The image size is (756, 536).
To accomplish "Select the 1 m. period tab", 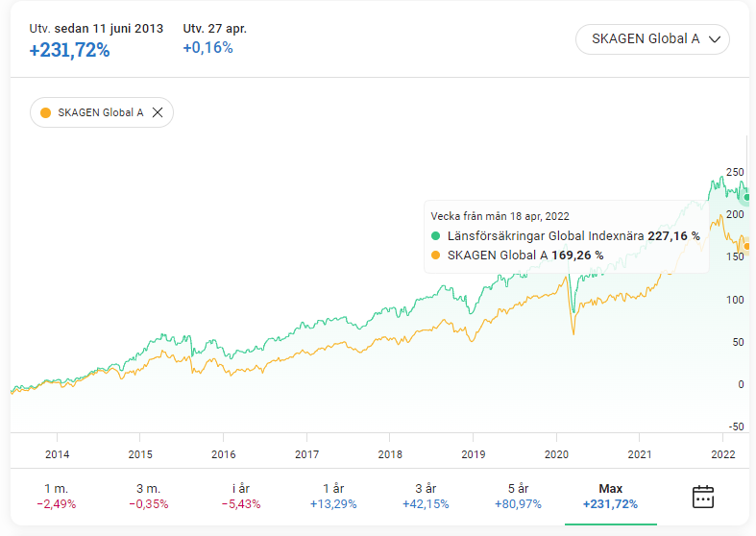I will (57, 497).
